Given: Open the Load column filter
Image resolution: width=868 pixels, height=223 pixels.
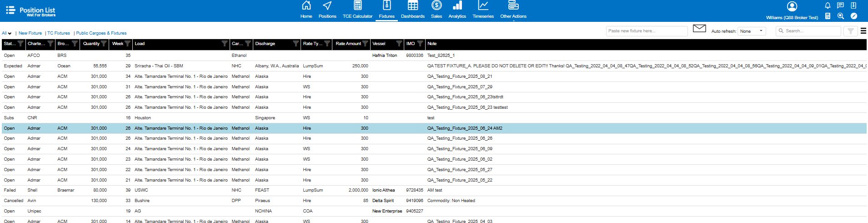Looking at the screenshot, I should pos(224,44).
